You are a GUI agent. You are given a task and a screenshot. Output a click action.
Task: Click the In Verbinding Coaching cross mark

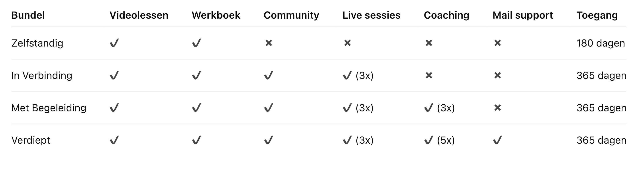(429, 75)
